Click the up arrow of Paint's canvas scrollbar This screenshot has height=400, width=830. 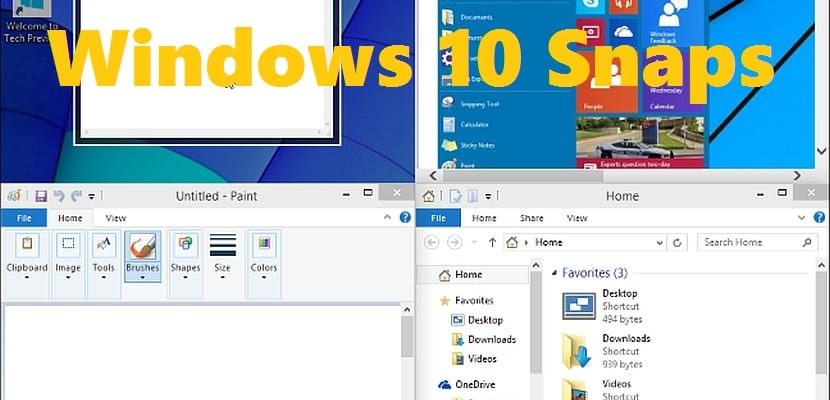click(407, 310)
